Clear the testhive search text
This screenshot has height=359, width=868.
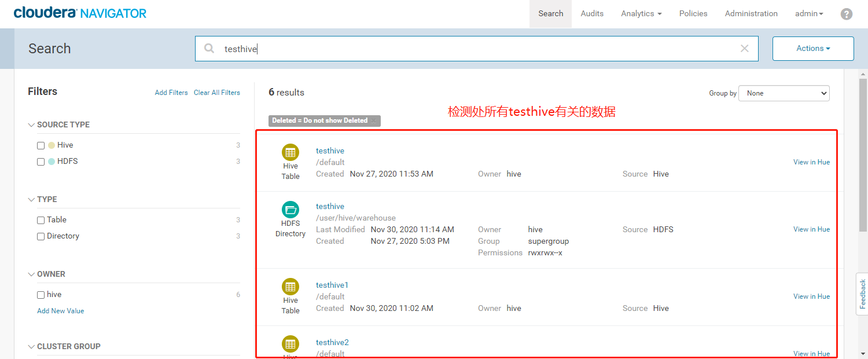(745, 49)
